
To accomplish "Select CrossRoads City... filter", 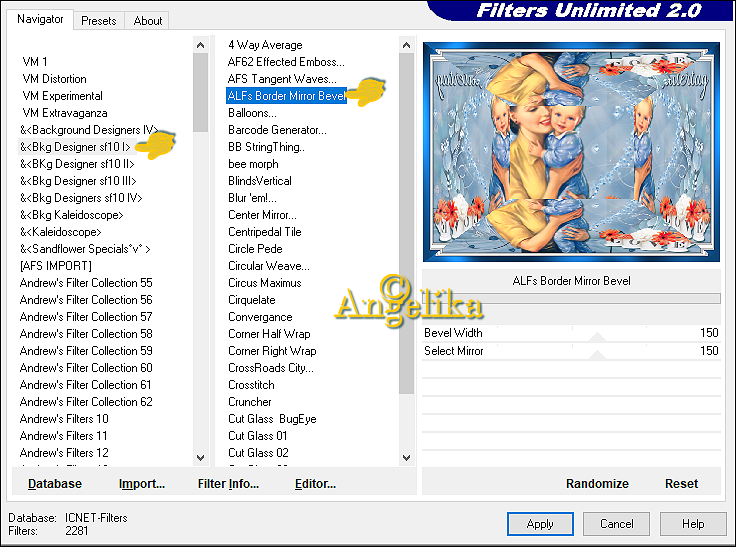I will tap(271, 368).
